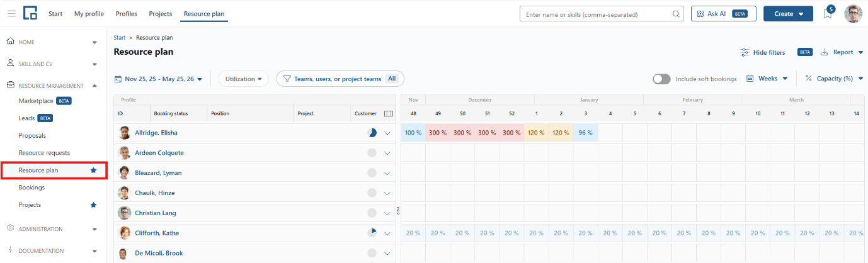Viewport: 868px width, 263px height.
Task: Click the search magnifier icon
Action: click(676, 14)
